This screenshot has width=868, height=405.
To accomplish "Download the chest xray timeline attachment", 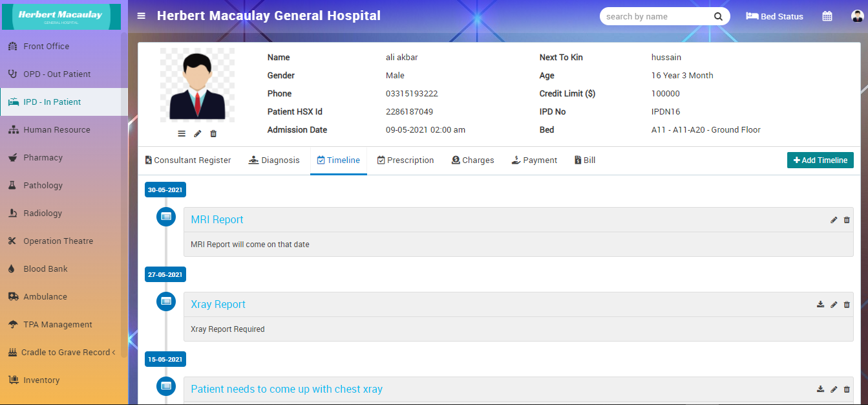I will pyautogui.click(x=820, y=389).
